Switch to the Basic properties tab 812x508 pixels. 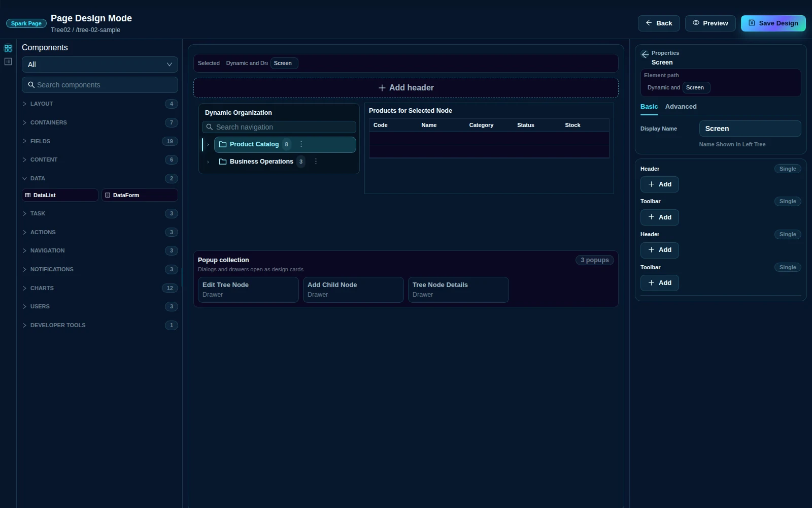click(x=649, y=107)
